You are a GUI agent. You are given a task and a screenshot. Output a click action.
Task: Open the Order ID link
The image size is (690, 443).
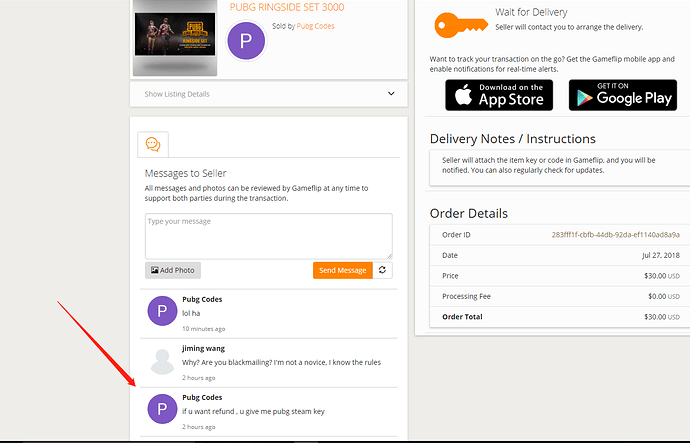point(616,234)
